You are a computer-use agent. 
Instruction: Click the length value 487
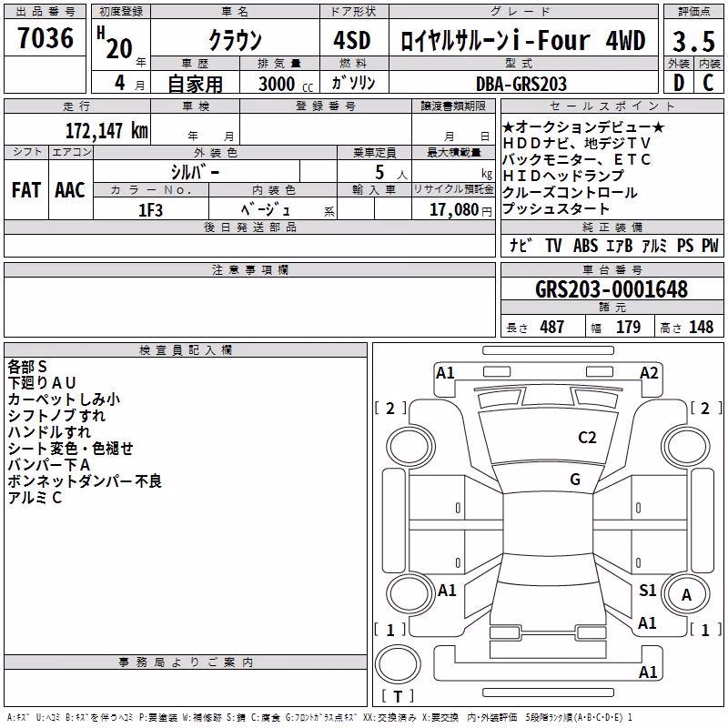pos(552,327)
